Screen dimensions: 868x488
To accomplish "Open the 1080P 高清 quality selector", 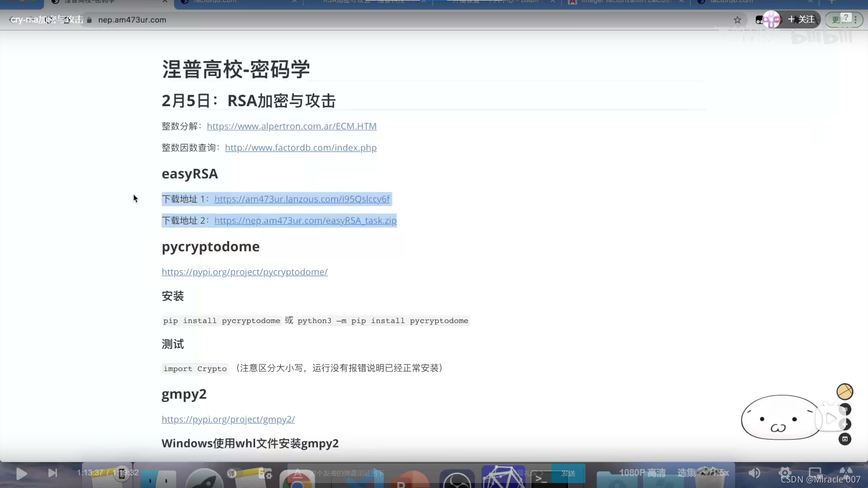I will pyautogui.click(x=642, y=473).
